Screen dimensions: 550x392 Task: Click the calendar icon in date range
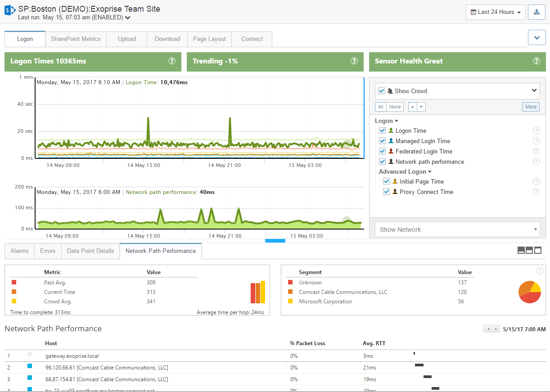473,12
